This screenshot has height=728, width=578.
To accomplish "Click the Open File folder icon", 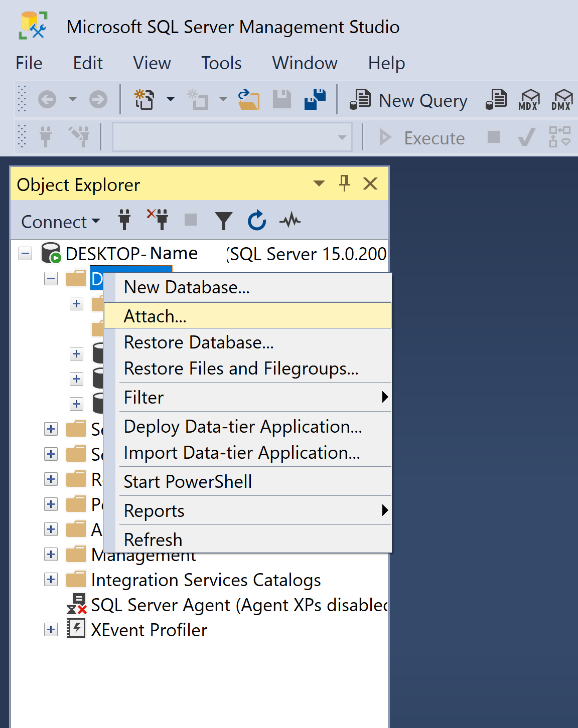I will tap(249, 99).
